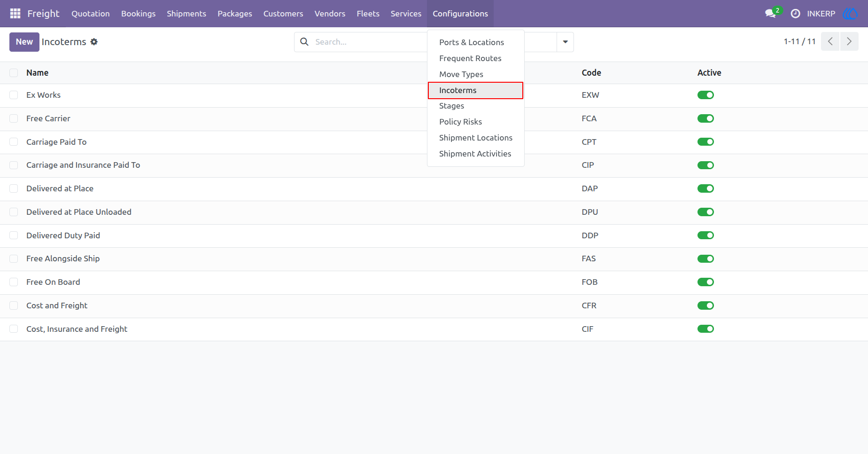Click the 1-11 / 11 pager counter
This screenshot has height=454, width=868.
799,41
